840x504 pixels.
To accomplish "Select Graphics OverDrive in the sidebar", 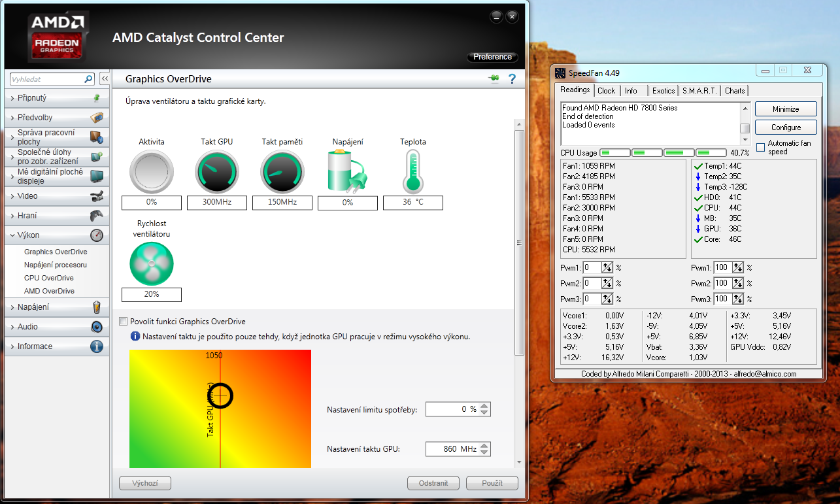I will point(56,252).
